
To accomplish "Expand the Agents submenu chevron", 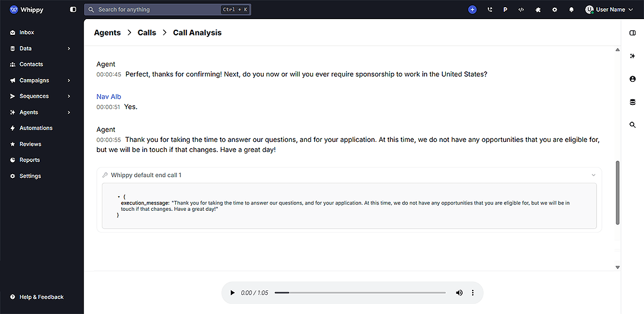I will click(x=69, y=112).
